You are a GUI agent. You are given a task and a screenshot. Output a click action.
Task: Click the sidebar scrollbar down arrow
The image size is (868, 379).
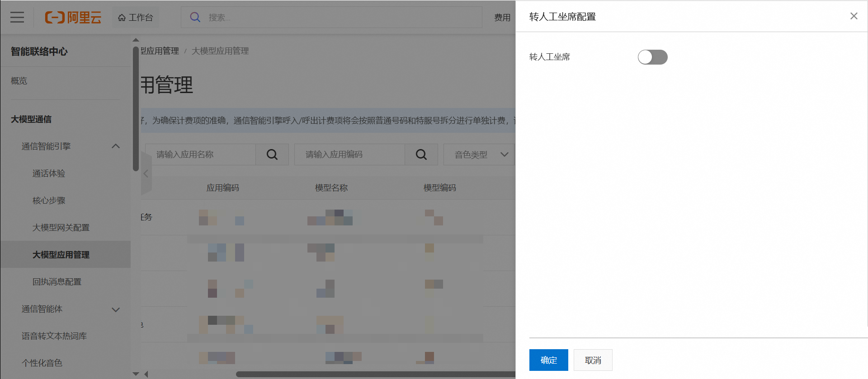click(136, 374)
